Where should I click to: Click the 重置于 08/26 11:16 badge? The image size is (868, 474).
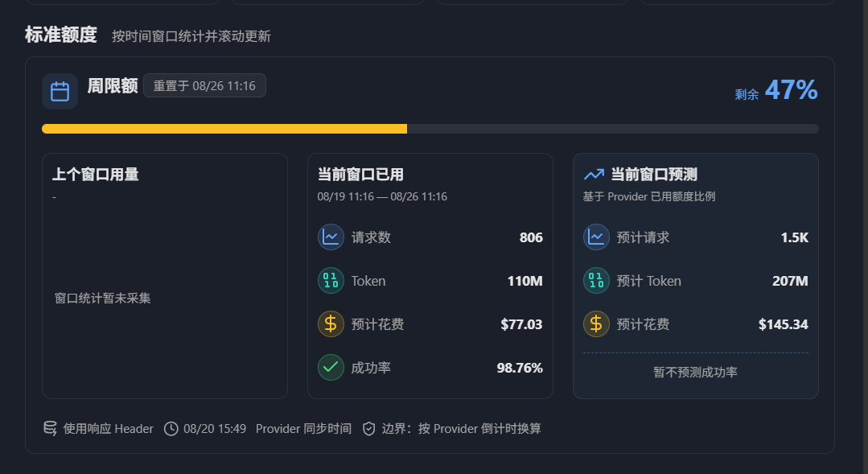tap(204, 86)
